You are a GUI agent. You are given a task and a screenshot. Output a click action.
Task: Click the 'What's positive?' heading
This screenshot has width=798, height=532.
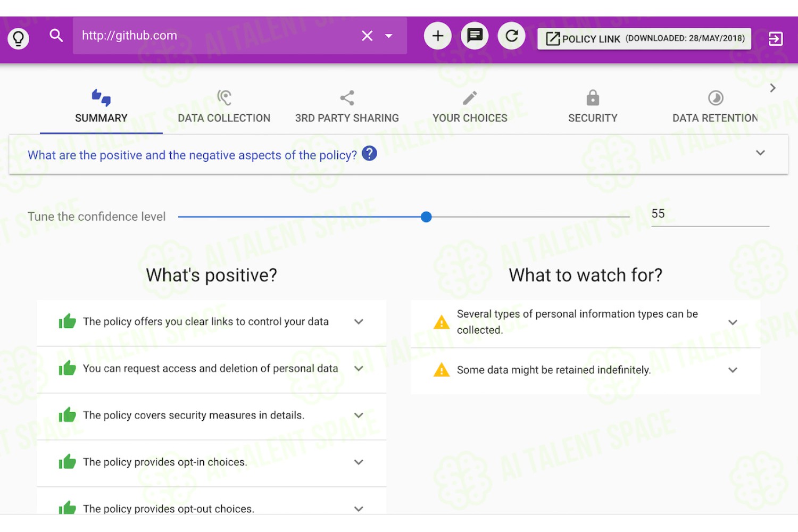pyautogui.click(x=212, y=275)
